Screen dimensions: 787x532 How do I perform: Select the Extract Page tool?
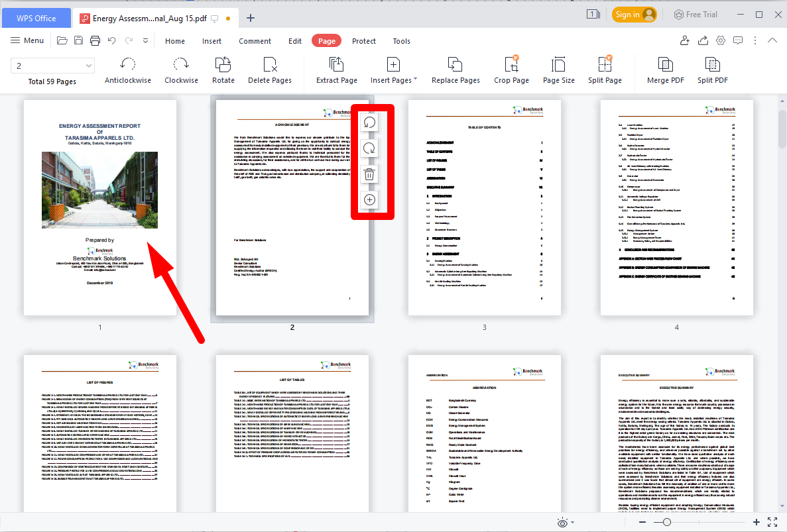337,71
